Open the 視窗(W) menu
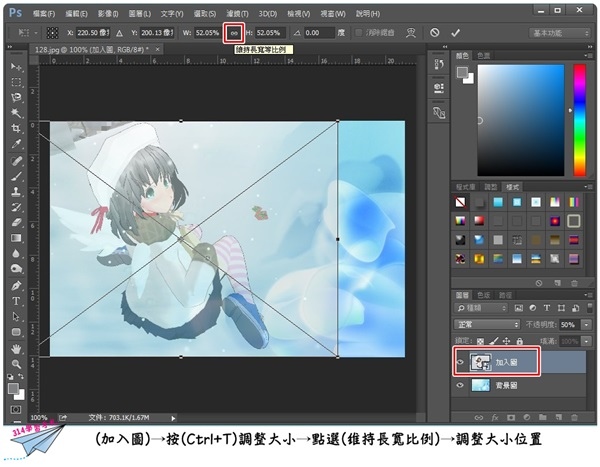600x467 pixels. pos(333,14)
